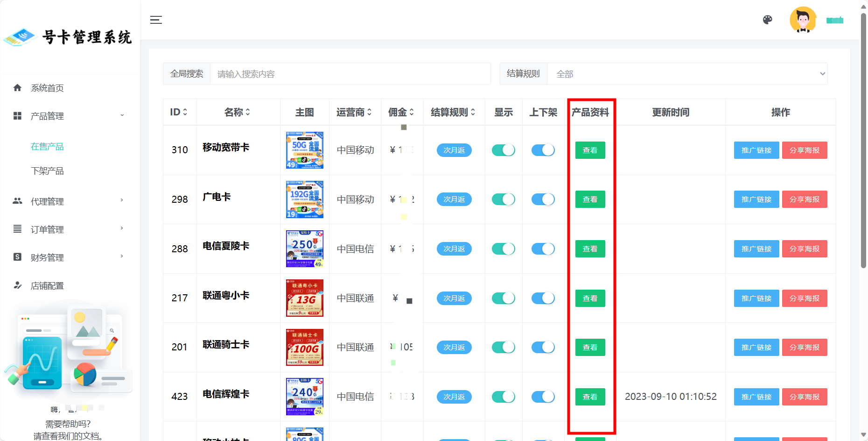Image resolution: width=868 pixels, height=441 pixels.
Task: Click 请查看我们的文档 help text
Action: (68, 435)
